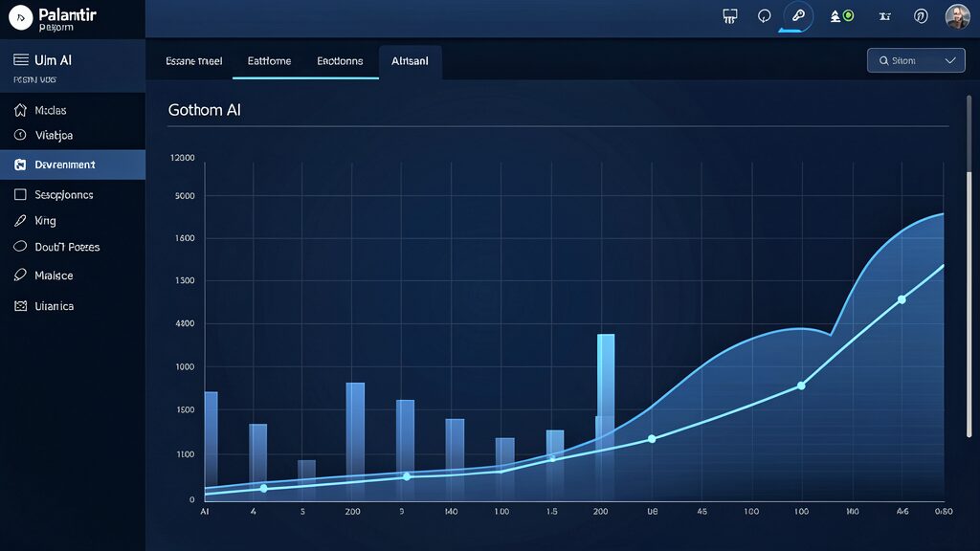Click the square icon beside Sesopjonncs
Image resolution: width=980 pixels, height=551 pixels.
(x=20, y=194)
